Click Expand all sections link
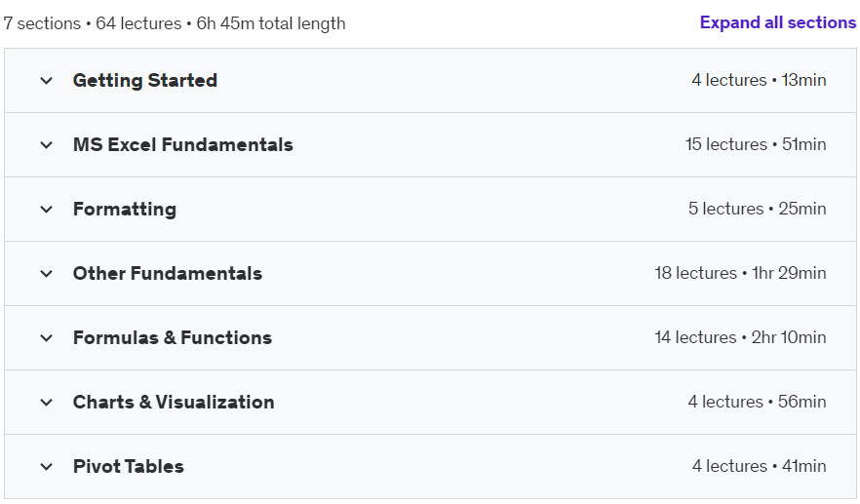Screen dimensions: 860x504 (x=778, y=22)
